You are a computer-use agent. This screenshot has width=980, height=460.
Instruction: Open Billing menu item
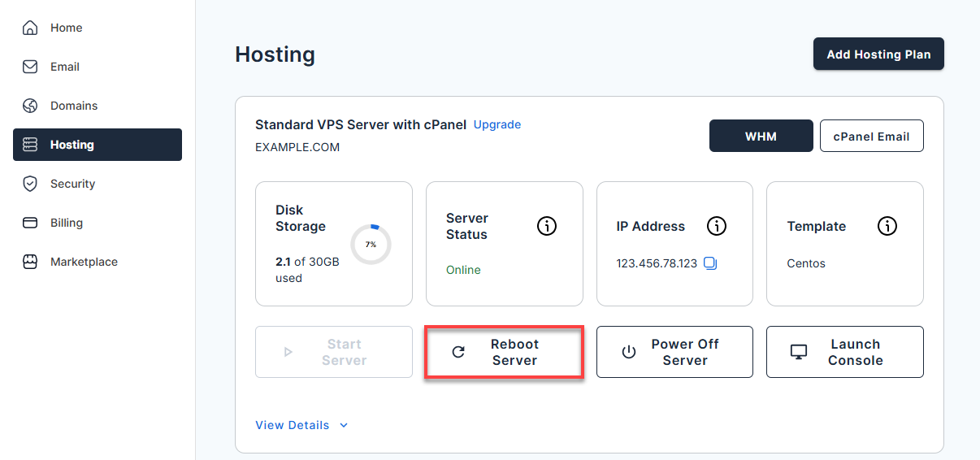[98, 223]
